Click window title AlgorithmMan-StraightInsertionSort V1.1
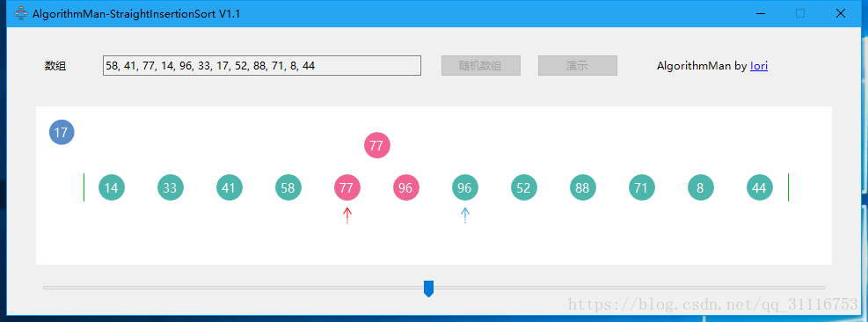This screenshot has width=868, height=322. [x=136, y=13]
